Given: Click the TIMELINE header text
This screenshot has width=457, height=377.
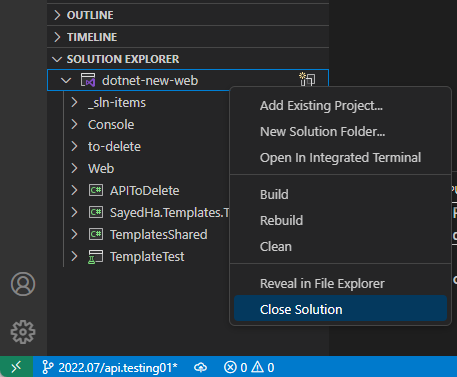Looking at the screenshot, I should pyautogui.click(x=92, y=37).
